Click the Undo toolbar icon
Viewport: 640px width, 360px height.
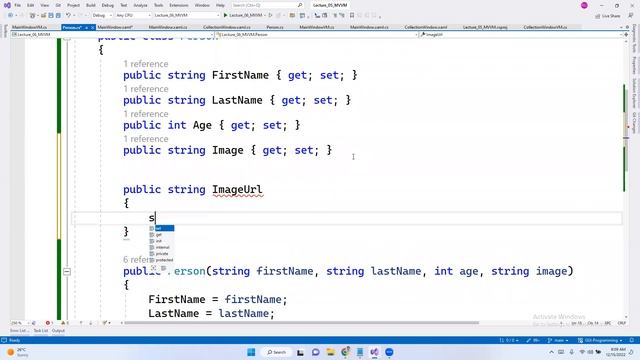(68, 16)
